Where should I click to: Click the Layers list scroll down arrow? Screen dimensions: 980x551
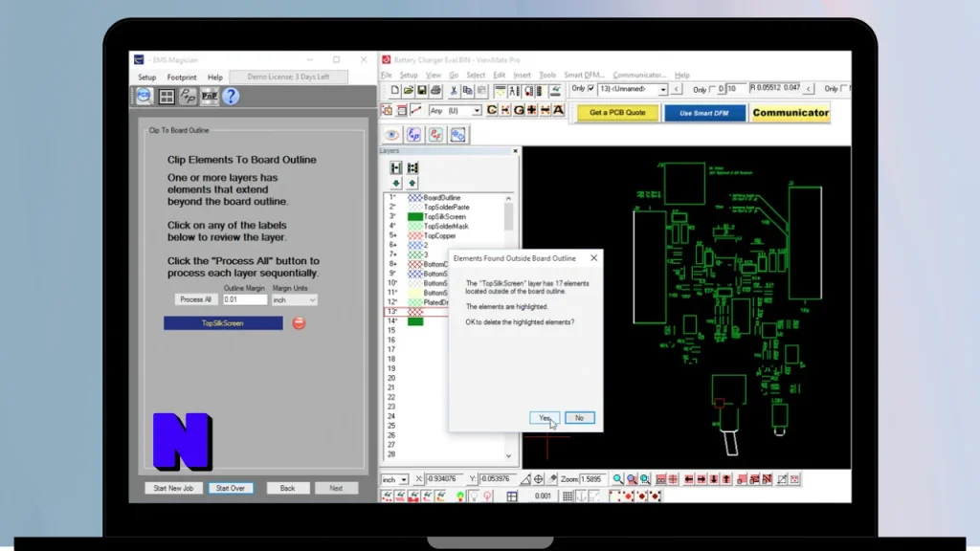508,456
